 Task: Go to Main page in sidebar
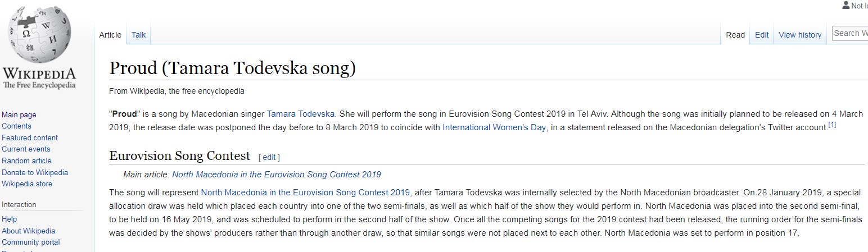19,114
